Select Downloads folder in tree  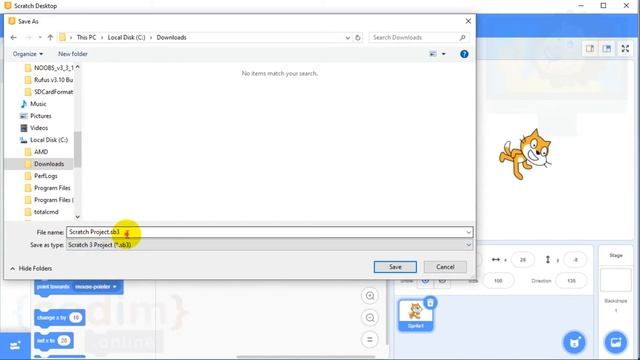coord(44,164)
